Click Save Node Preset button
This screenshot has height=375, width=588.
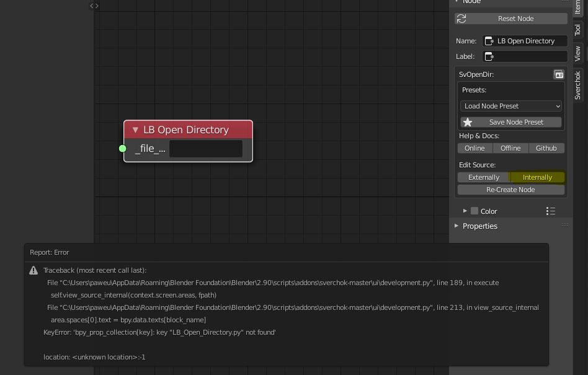(x=510, y=122)
